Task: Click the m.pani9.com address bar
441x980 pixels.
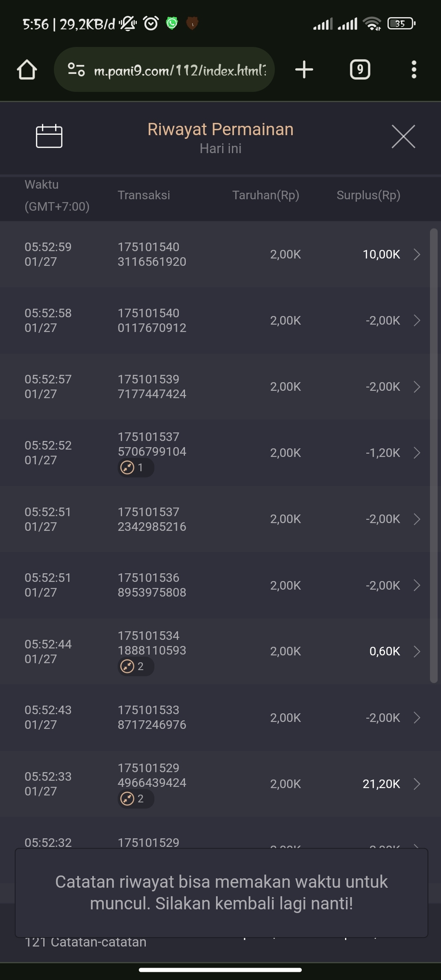Action: pos(180,70)
